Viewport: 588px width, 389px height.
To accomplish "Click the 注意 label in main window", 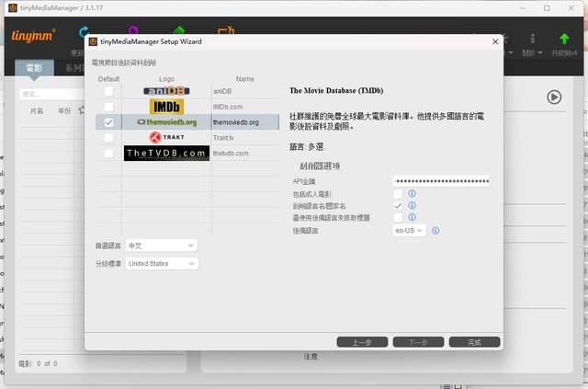I will 311,356.
